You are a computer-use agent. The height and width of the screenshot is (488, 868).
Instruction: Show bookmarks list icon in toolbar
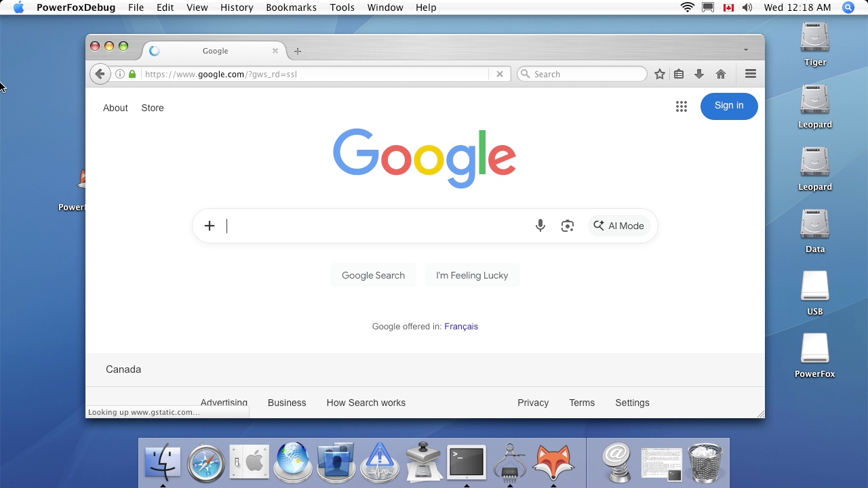point(679,74)
